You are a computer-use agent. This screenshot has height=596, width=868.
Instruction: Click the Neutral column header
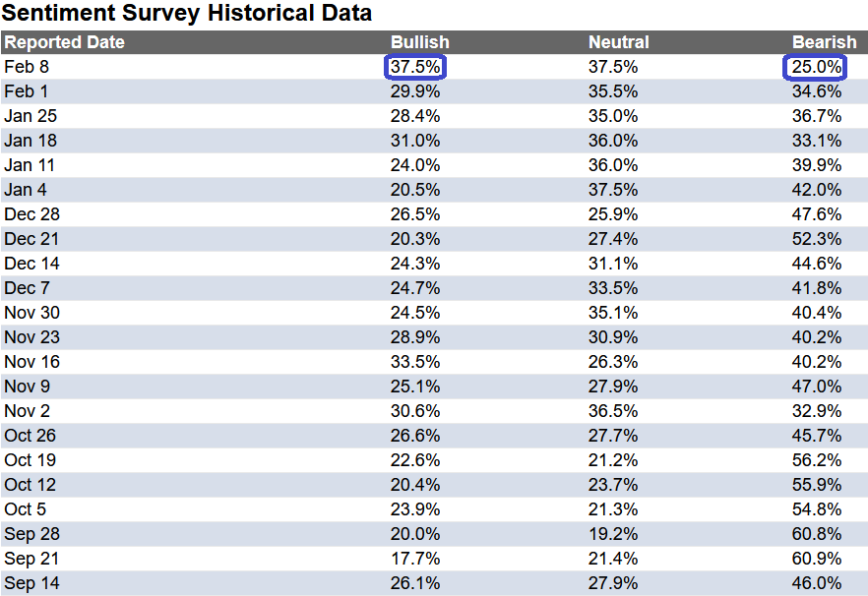(618, 42)
